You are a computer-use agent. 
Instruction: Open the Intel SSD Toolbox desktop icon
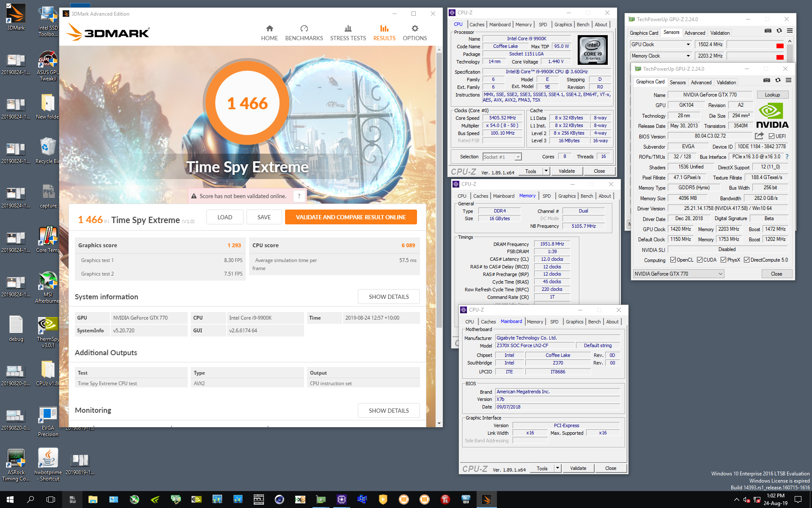tap(48, 20)
